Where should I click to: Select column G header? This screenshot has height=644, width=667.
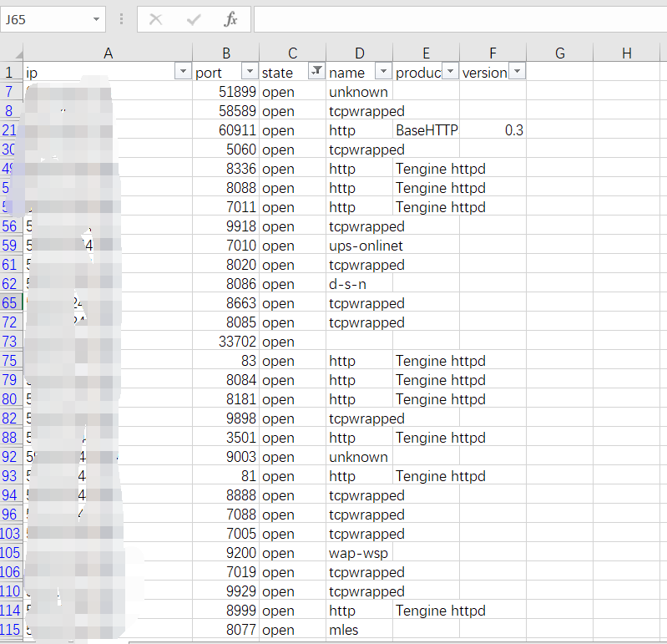click(560, 53)
